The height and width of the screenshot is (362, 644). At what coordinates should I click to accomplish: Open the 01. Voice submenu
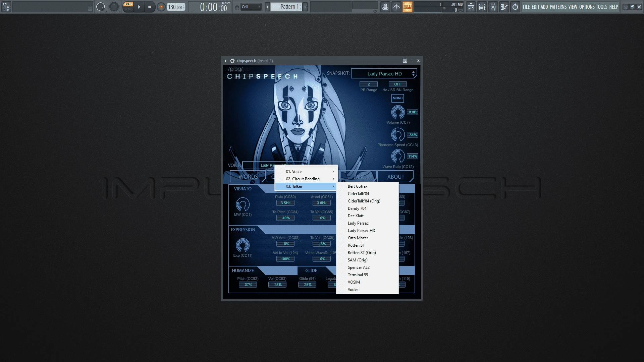click(x=306, y=172)
